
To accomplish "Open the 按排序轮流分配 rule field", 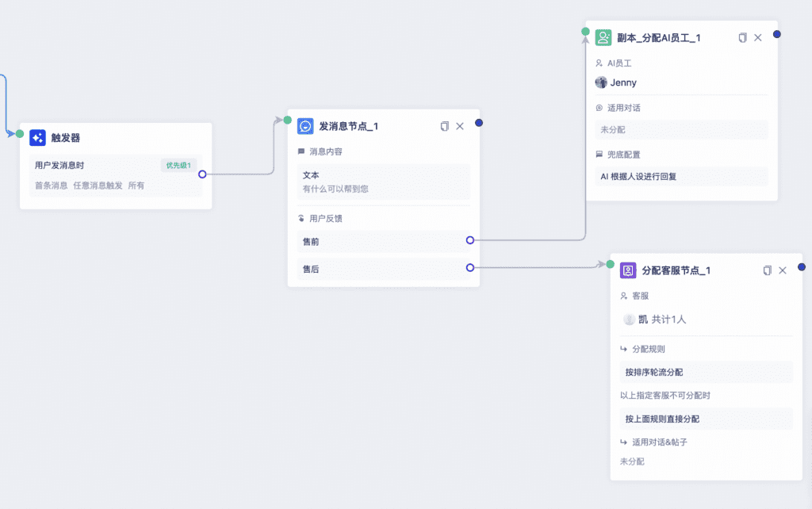I will click(707, 372).
